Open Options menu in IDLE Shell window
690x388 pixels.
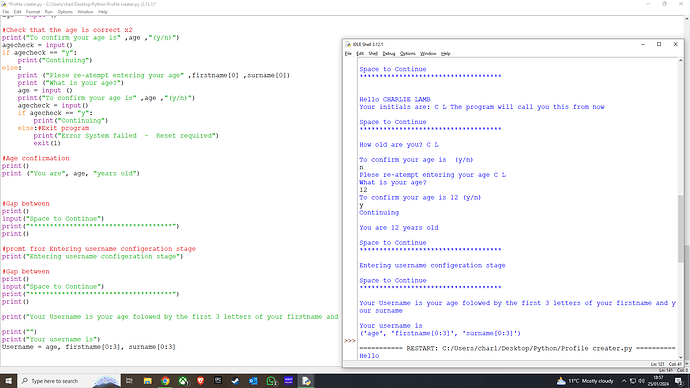407,54
